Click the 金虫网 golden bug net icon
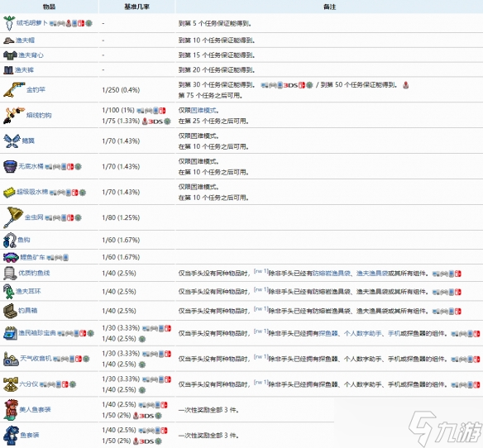 13,217
